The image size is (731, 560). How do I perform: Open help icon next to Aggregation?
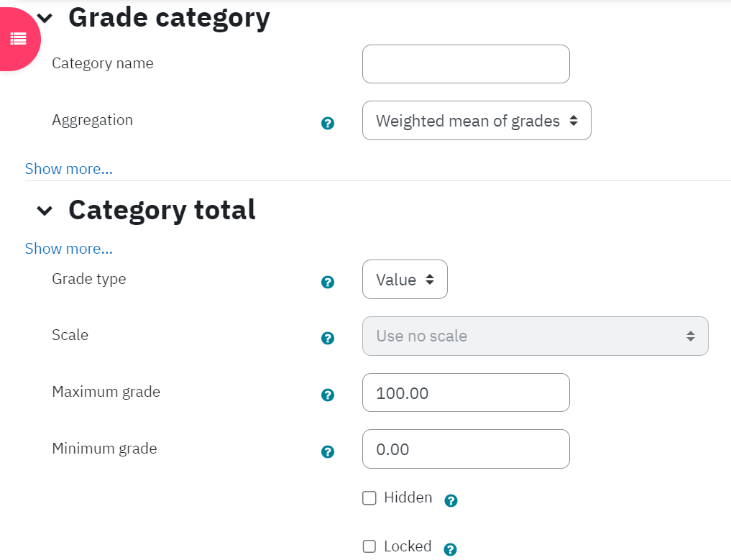pos(328,123)
